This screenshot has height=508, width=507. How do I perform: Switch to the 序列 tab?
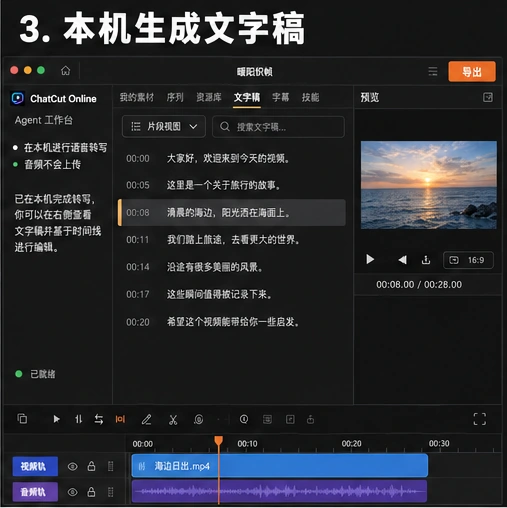coord(175,97)
